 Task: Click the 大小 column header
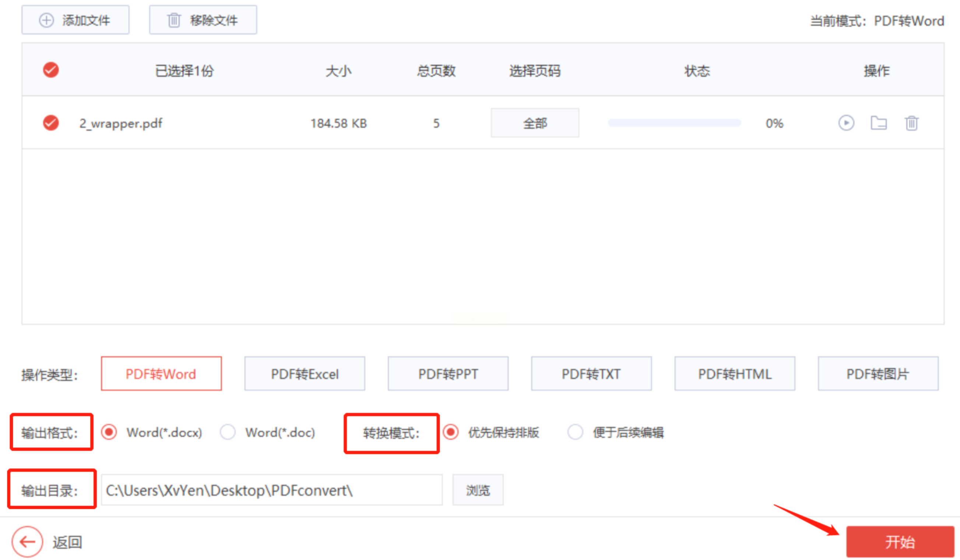point(338,71)
